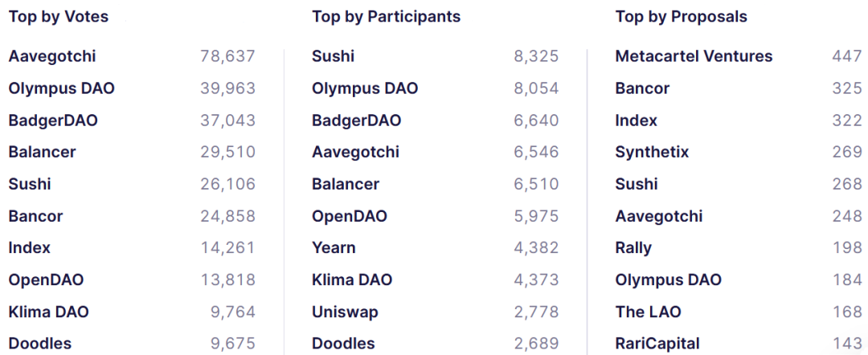Open Klima DAO under Top by Participants
The width and height of the screenshot is (868, 355).
[352, 280]
